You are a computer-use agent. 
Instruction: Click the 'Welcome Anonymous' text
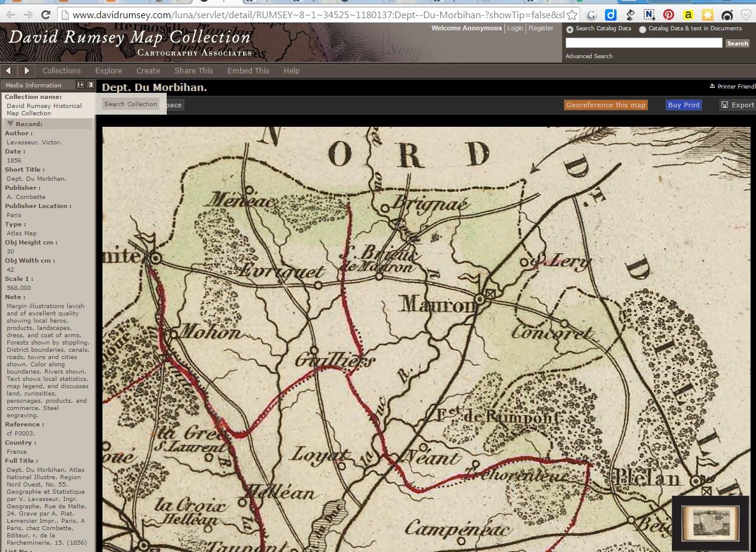tap(466, 28)
